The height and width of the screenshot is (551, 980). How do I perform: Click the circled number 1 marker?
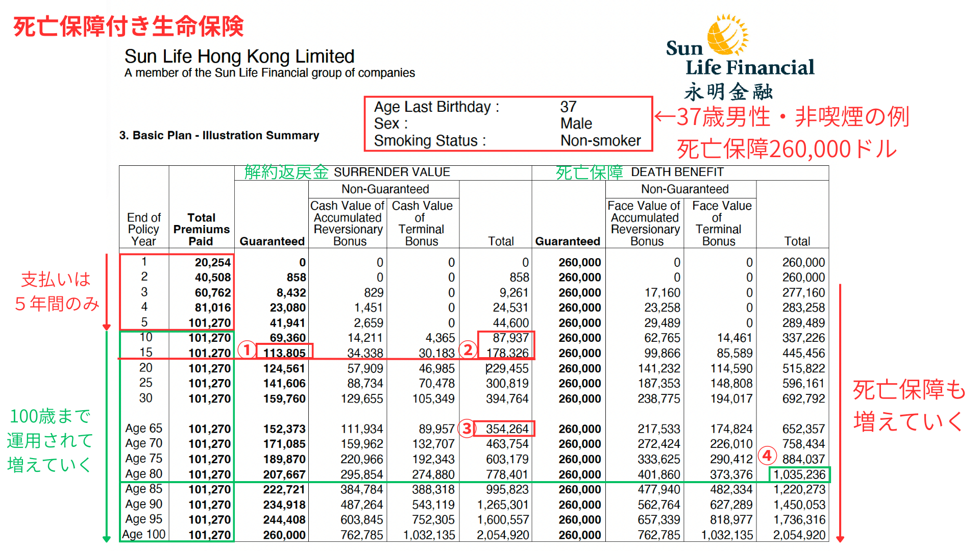pos(247,350)
